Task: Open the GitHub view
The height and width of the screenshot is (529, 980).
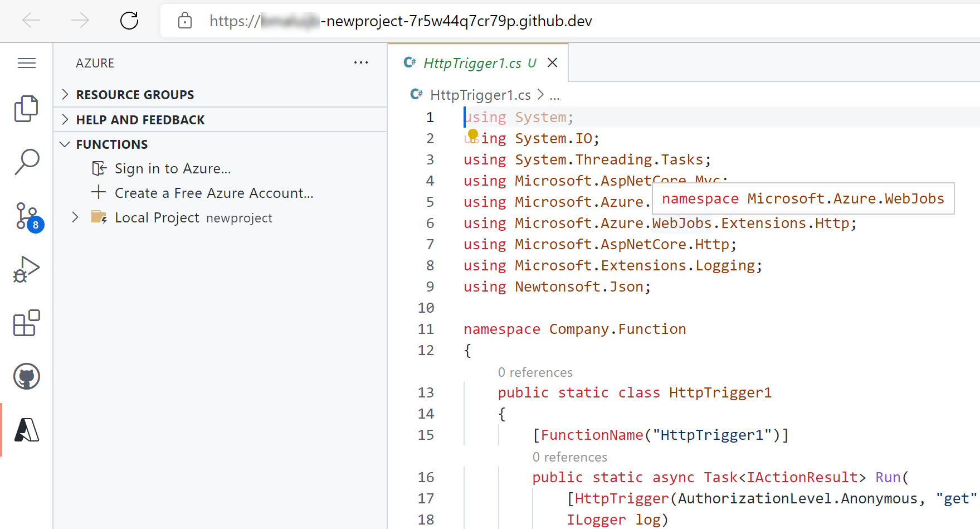Action: pyautogui.click(x=26, y=376)
